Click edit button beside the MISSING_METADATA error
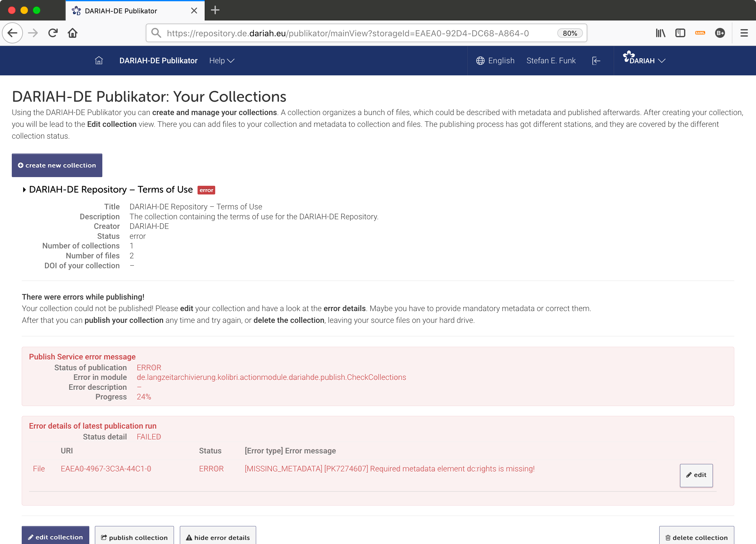Viewport: 756px width, 544px height. coord(696,475)
